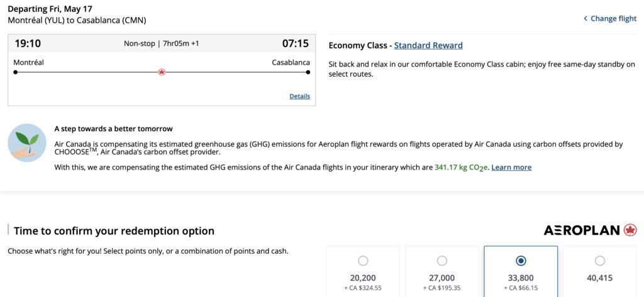The width and height of the screenshot is (644, 297).
Task: Select the 20,200 points redemption option
Action: [363, 261]
